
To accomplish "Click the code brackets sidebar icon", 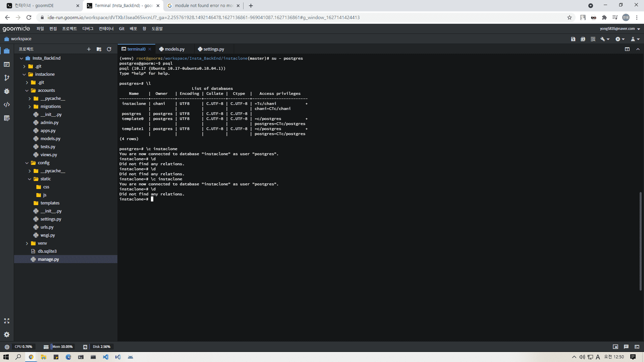I will 7,105.
